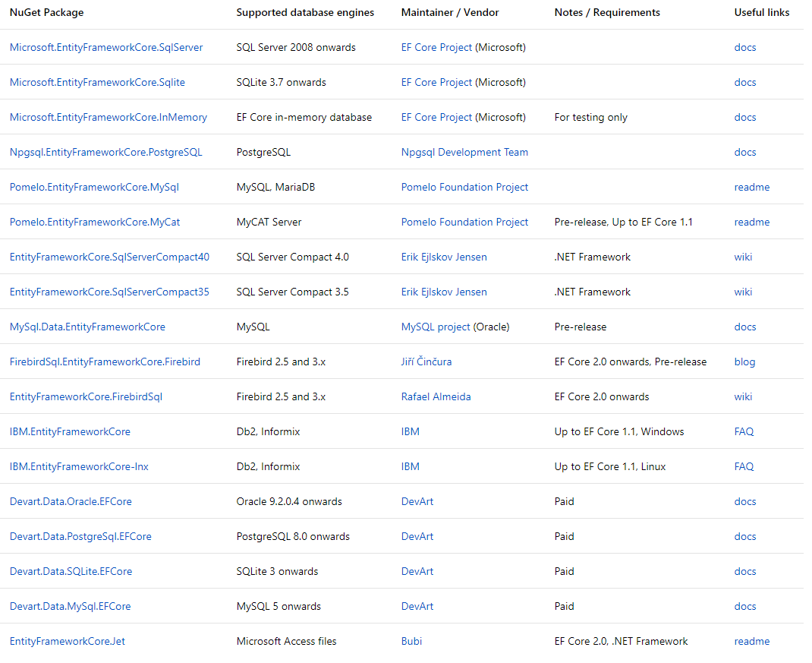Follow EF Core Project link in Sqlite row
812x663 pixels.
[436, 82]
